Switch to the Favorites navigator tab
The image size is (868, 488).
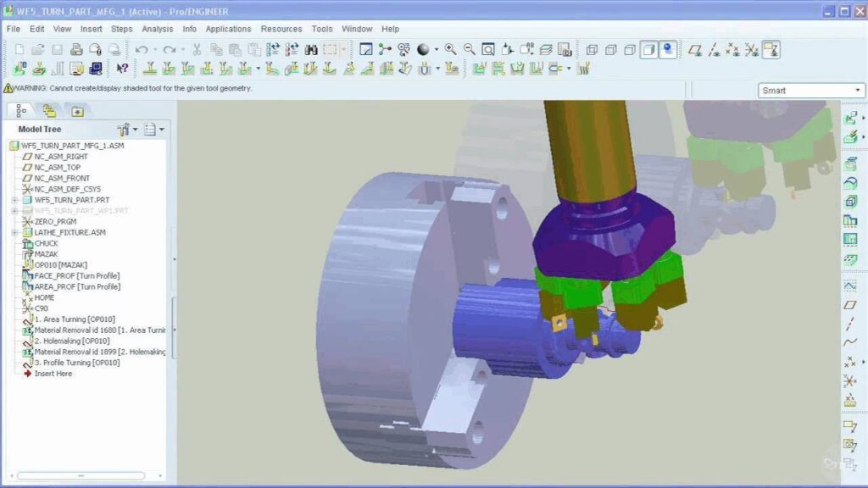point(77,111)
